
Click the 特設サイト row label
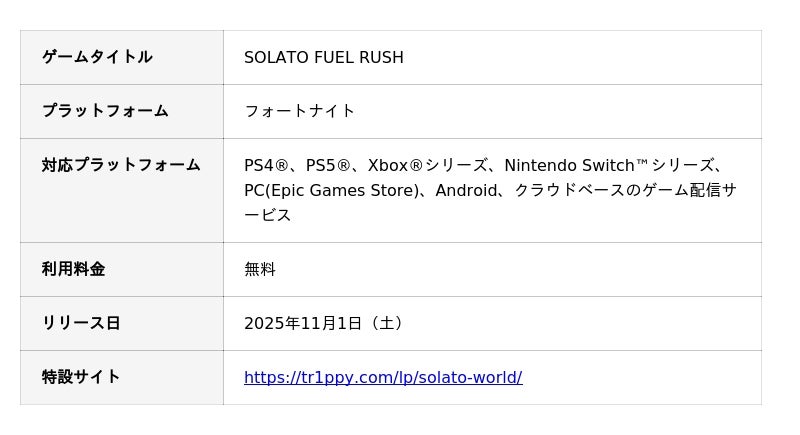[81, 377]
